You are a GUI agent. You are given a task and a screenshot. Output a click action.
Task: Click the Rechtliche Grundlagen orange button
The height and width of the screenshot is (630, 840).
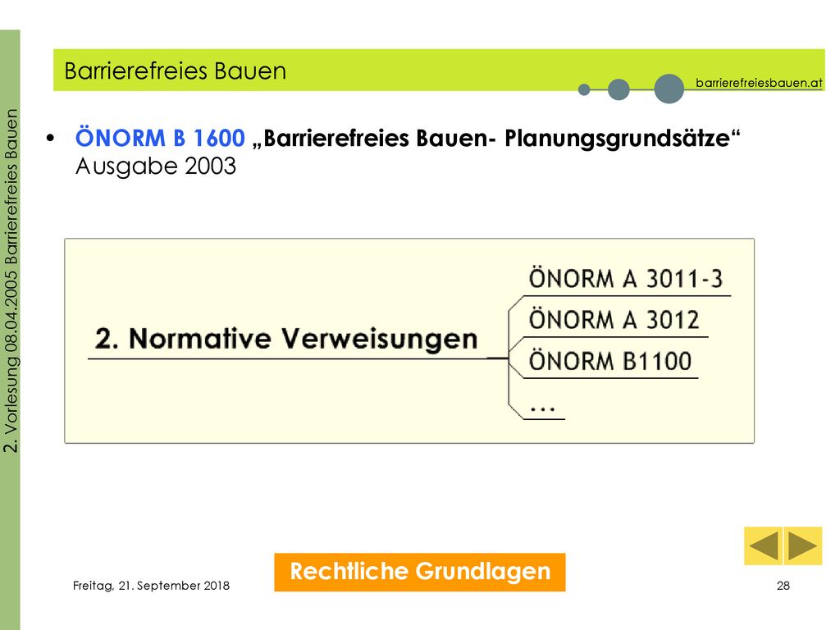pyautogui.click(x=420, y=572)
